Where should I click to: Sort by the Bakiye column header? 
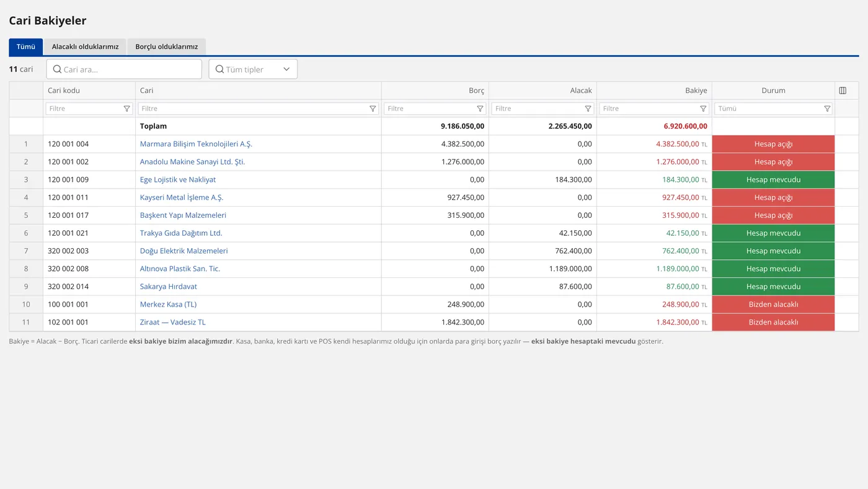point(654,91)
